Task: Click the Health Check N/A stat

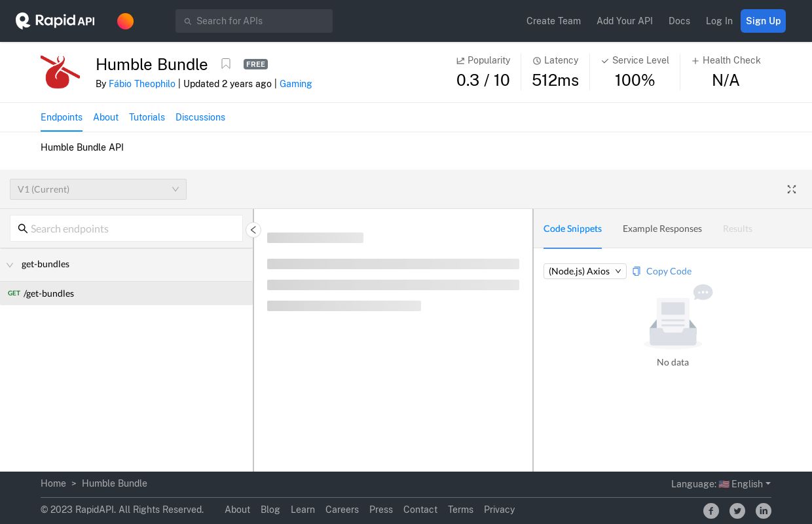Action: (x=726, y=72)
